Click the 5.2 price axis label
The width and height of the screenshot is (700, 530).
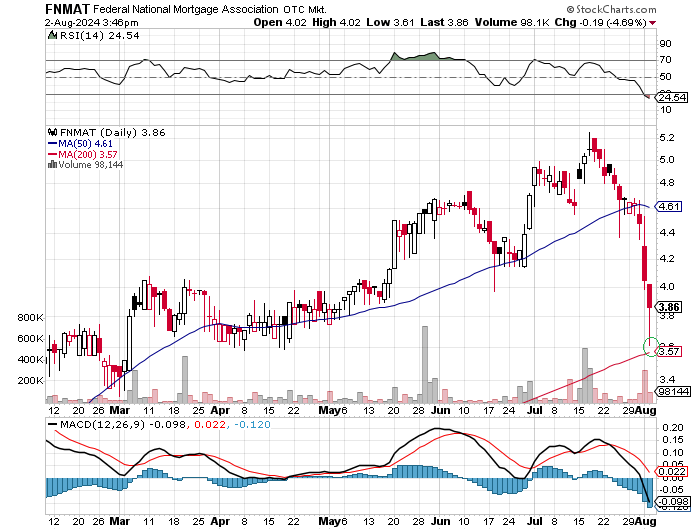pos(667,138)
